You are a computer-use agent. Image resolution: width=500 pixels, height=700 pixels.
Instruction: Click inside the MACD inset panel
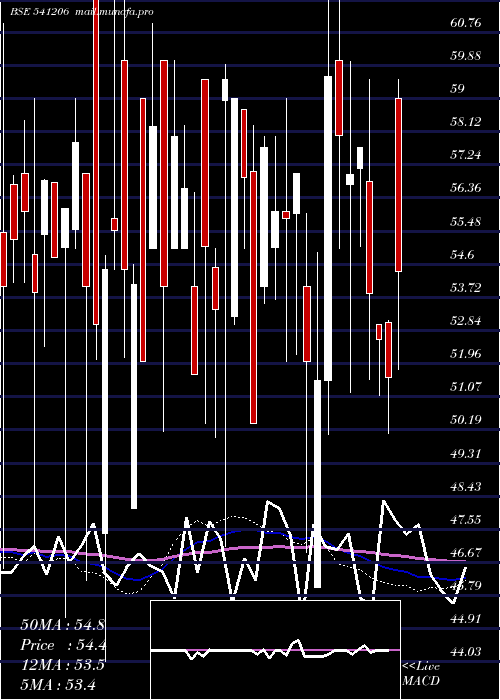point(275,650)
